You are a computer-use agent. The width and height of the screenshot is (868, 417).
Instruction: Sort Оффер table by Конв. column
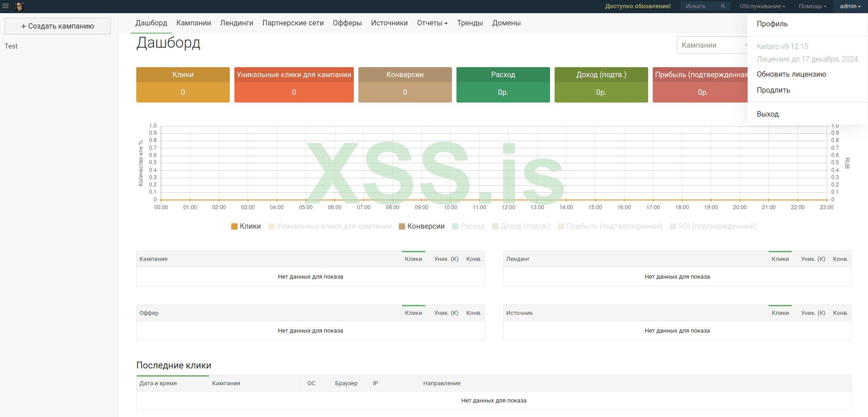(474, 313)
